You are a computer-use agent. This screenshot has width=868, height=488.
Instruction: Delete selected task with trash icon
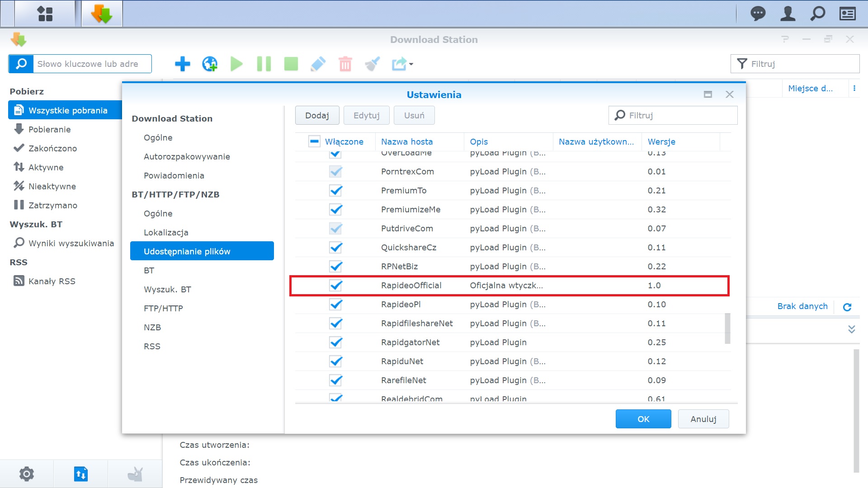(345, 64)
